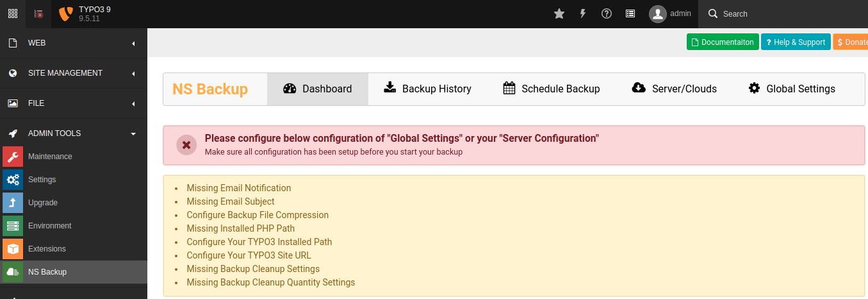868x299 pixels.
Task: Open the application grid menu icon
Action: point(13,13)
